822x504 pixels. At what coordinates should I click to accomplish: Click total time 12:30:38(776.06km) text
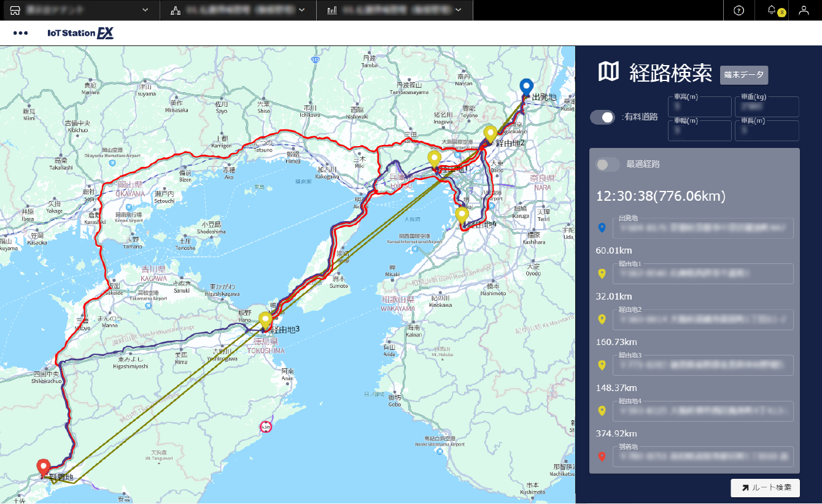coord(661,196)
